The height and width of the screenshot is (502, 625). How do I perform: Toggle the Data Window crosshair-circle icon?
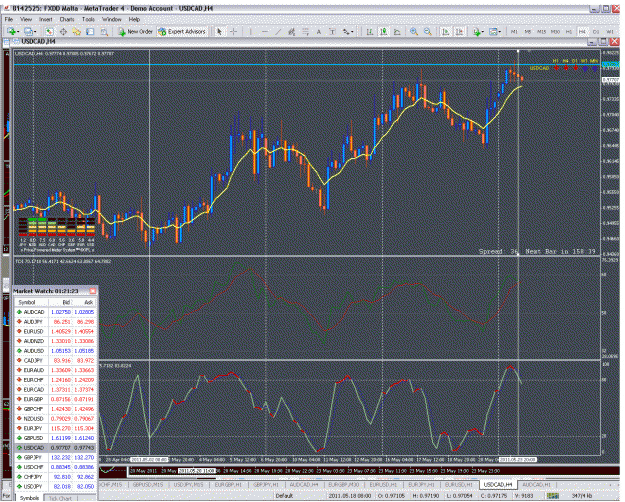(x=63, y=31)
